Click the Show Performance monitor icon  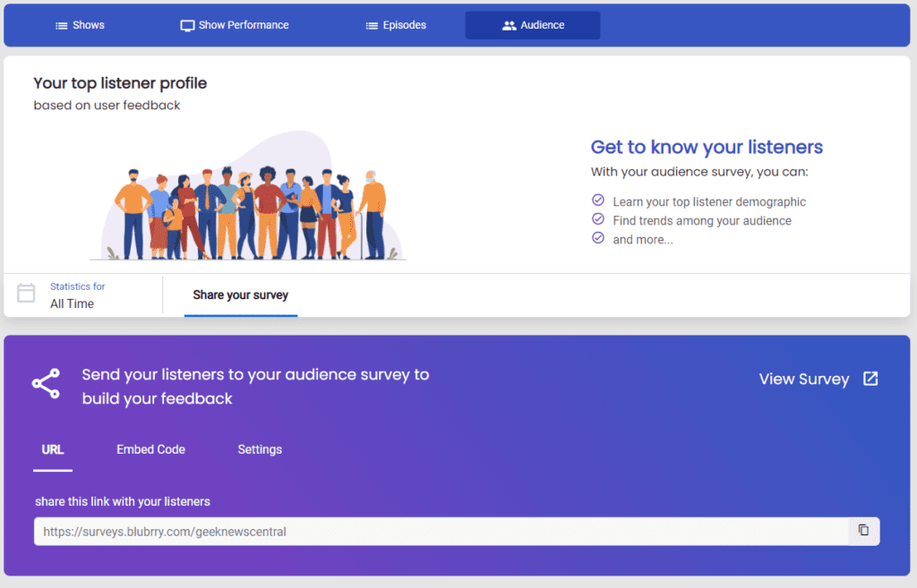coord(187,26)
